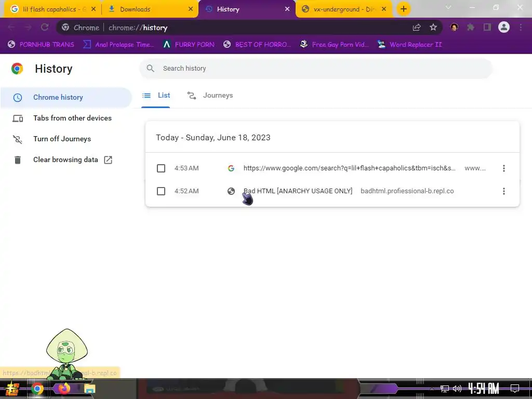
Task: Open the volume speaker tray icon
Action: (457, 389)
